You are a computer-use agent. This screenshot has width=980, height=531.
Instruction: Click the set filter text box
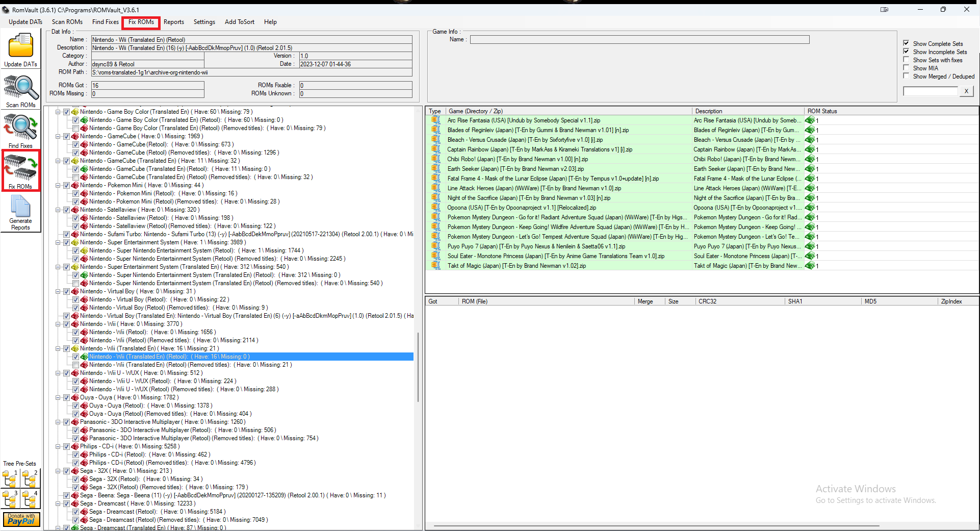pyautogui.click(x=931, y=91)
